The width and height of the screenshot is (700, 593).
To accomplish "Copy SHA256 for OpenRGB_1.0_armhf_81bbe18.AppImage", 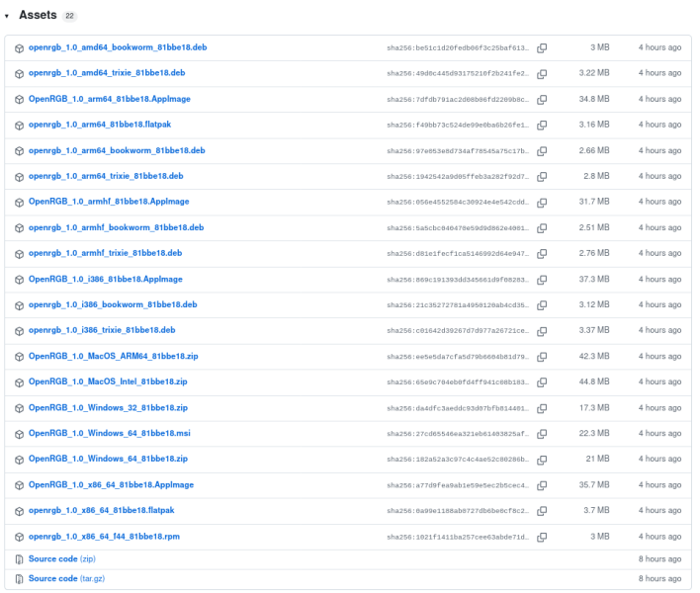I will [x=542, y=203].
